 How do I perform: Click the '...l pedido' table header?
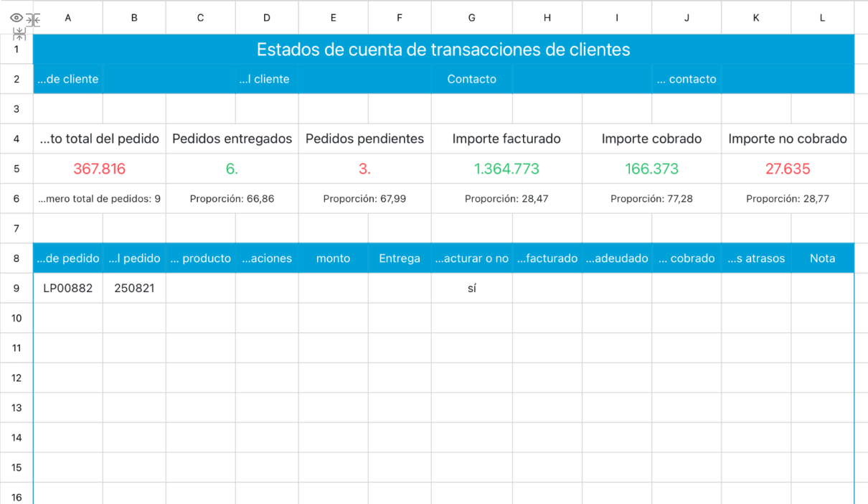[x=134, y=258]
